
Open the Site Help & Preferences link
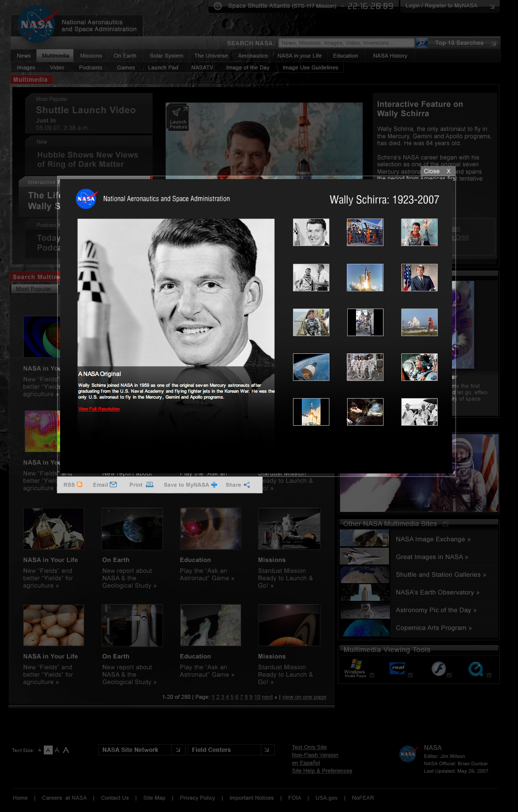[322, 771]
